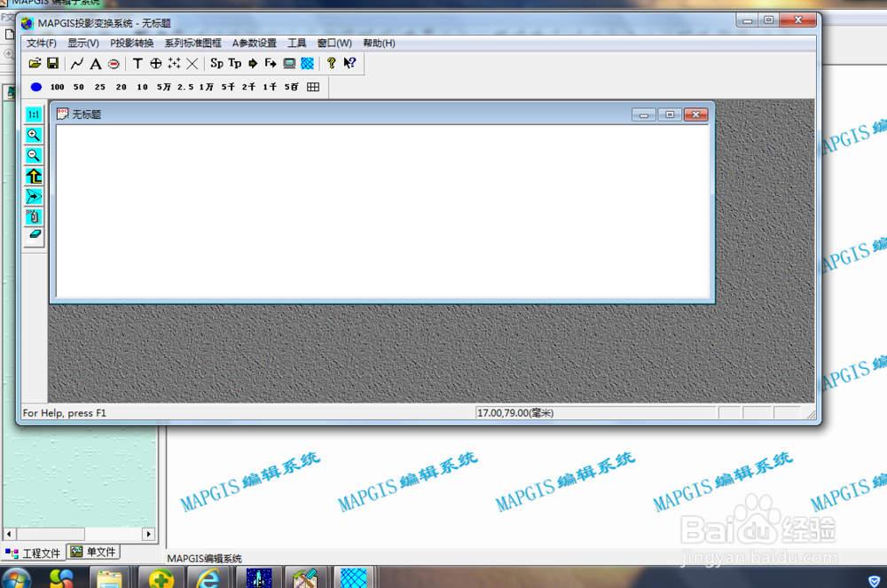The height and width of the screenshot is (588, 887).
Task: Click the blue grid mesh toolbar icon
Action: click(307, 63)
